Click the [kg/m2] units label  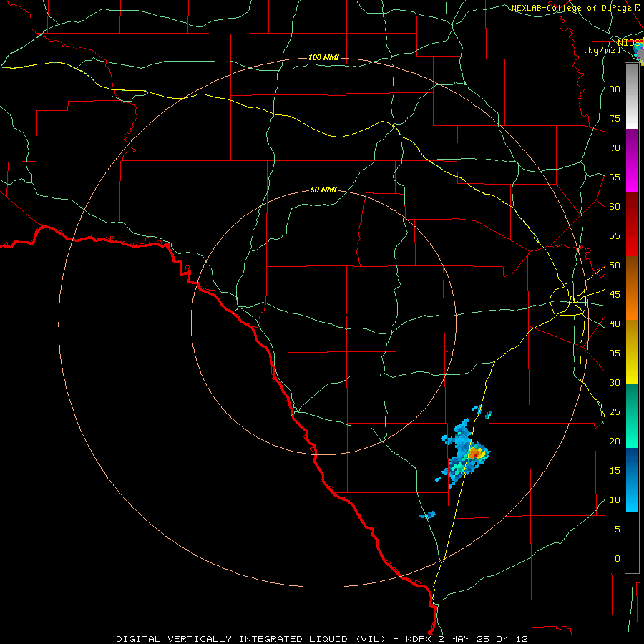coord(602,49)
